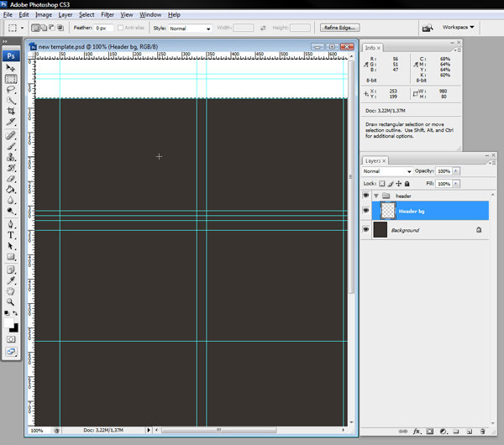
Task: Select the Rectangle shape tool
Action: tap(11, 257)
